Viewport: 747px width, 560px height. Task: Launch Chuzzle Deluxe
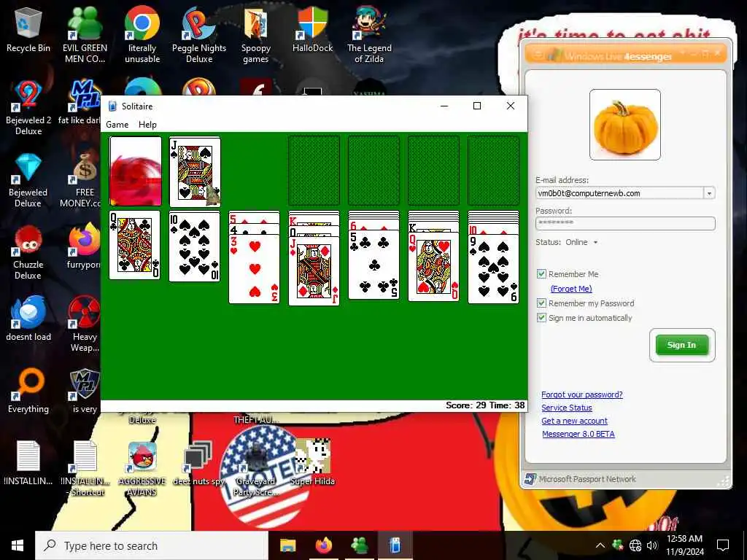click(28, 252)
